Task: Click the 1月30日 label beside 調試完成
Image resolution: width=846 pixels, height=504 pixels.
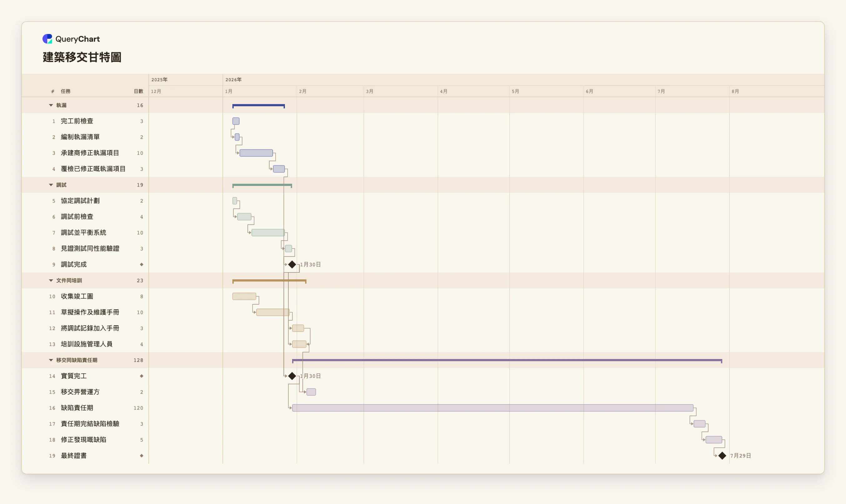Action: tap(310, 265)
